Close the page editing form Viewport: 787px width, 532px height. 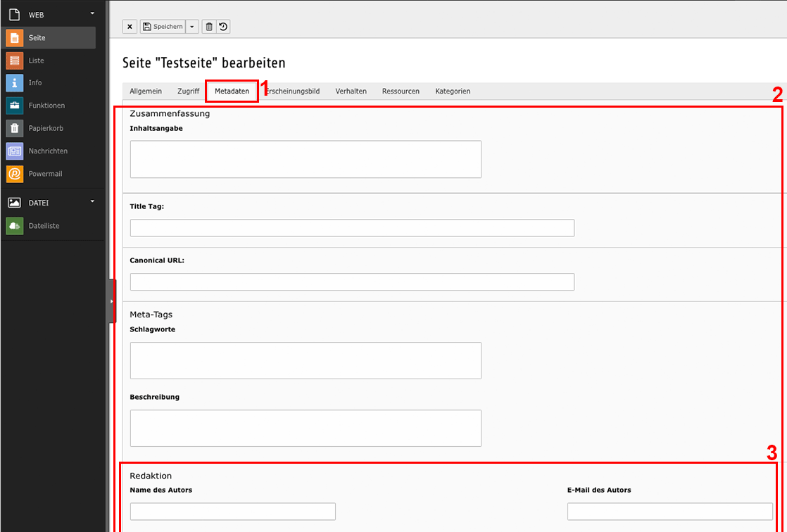click(x=130, y=27)
